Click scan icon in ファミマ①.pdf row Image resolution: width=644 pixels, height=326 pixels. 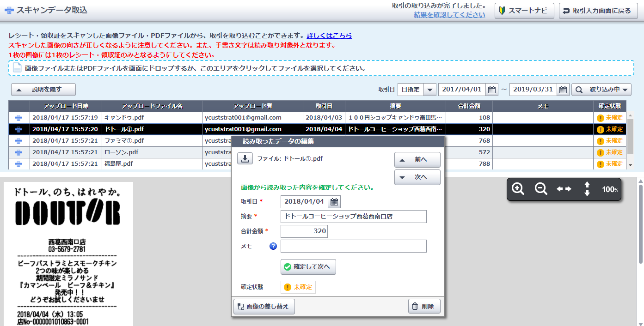(x=19, y=141)
